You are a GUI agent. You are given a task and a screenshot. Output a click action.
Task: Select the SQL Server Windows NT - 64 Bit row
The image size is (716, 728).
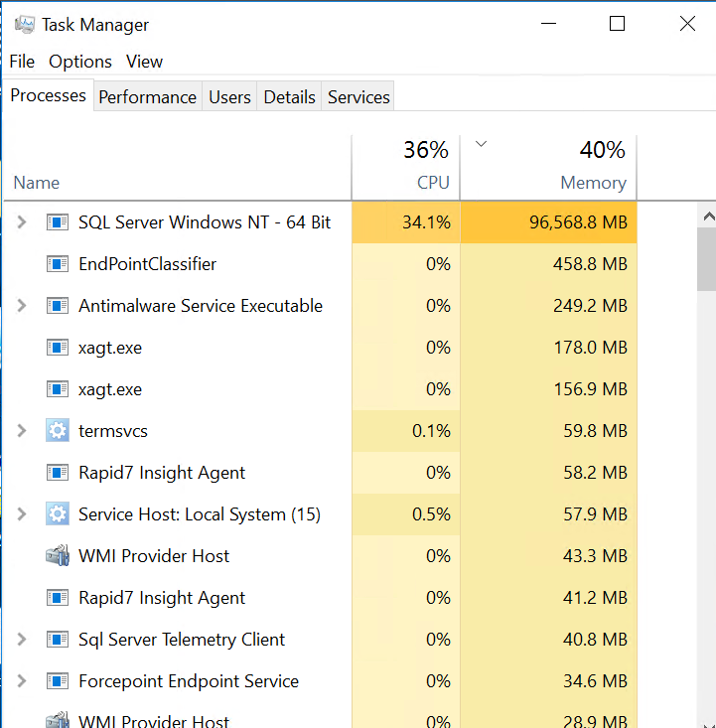tap(321, 221)
